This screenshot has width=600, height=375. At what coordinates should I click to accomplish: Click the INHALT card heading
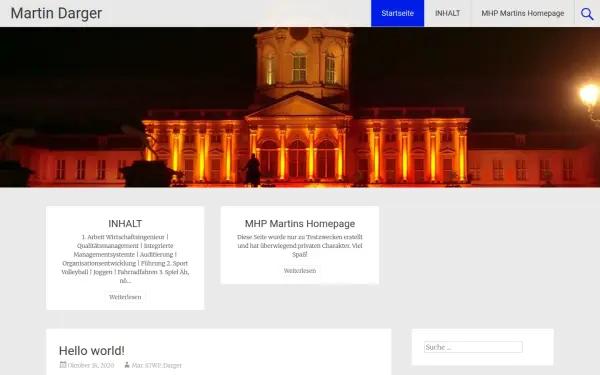(x=125, y=223)
